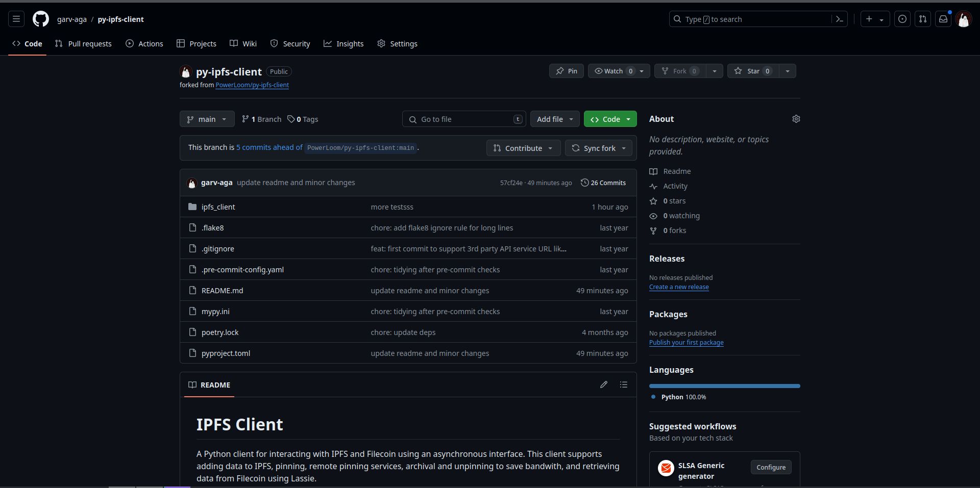This screenshot has height=488, width=980.
Task: Switch to the Projects tab
Action: [197, 44]
